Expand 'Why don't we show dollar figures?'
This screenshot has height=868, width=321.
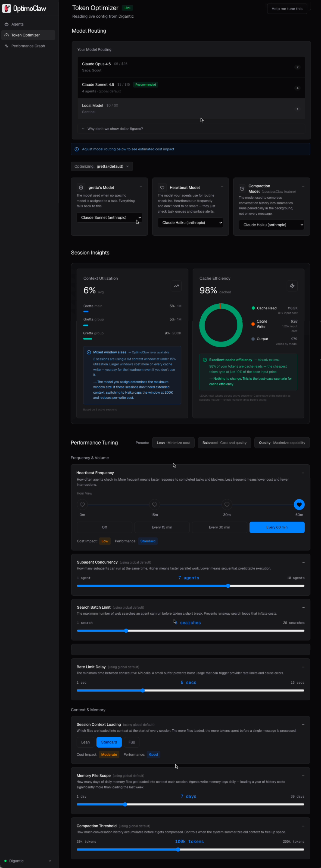point(191,129)
